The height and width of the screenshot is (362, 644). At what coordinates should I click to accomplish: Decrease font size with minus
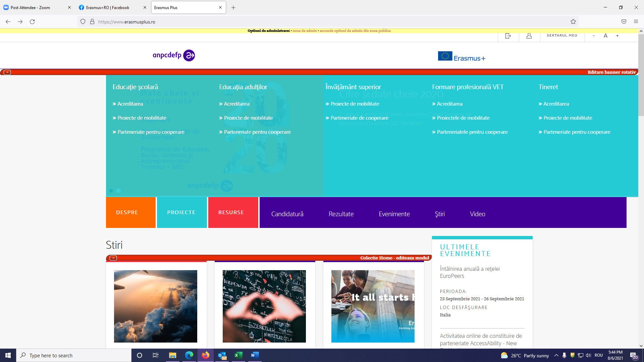pos(594,36)
